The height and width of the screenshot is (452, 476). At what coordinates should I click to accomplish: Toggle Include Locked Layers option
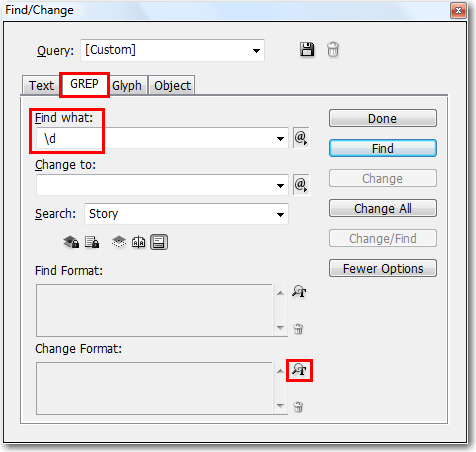(71, 242)
